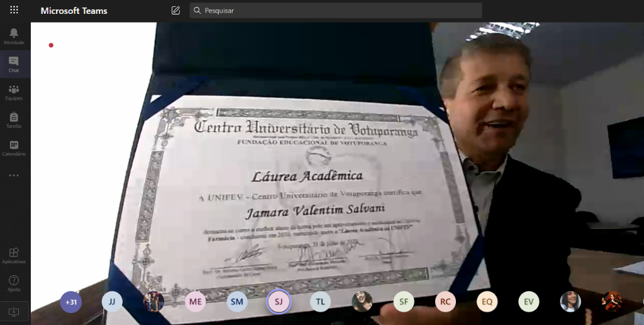
Task: Open the Atividade notifications tab
Action: point(14,36)
